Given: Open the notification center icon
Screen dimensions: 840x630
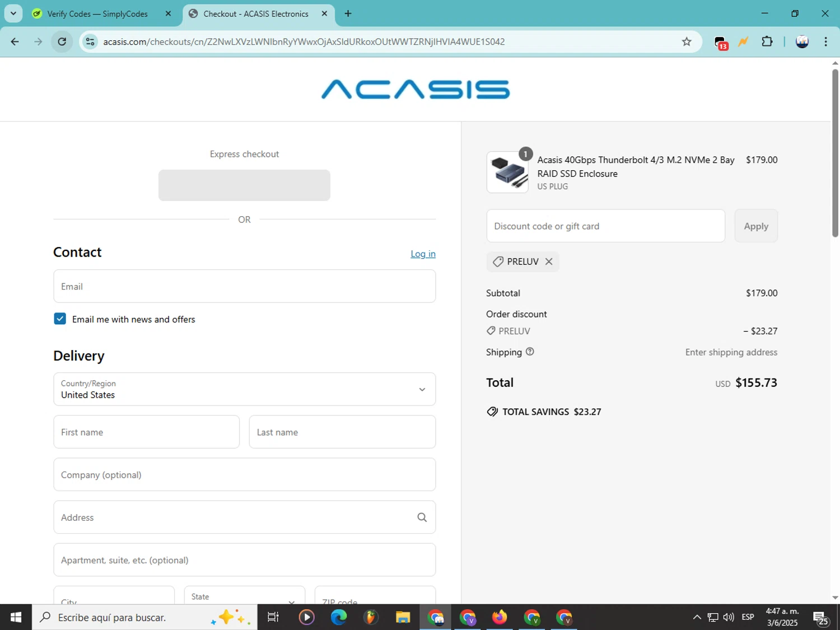Looking at the screenshot, I should (x=822, y=618).
